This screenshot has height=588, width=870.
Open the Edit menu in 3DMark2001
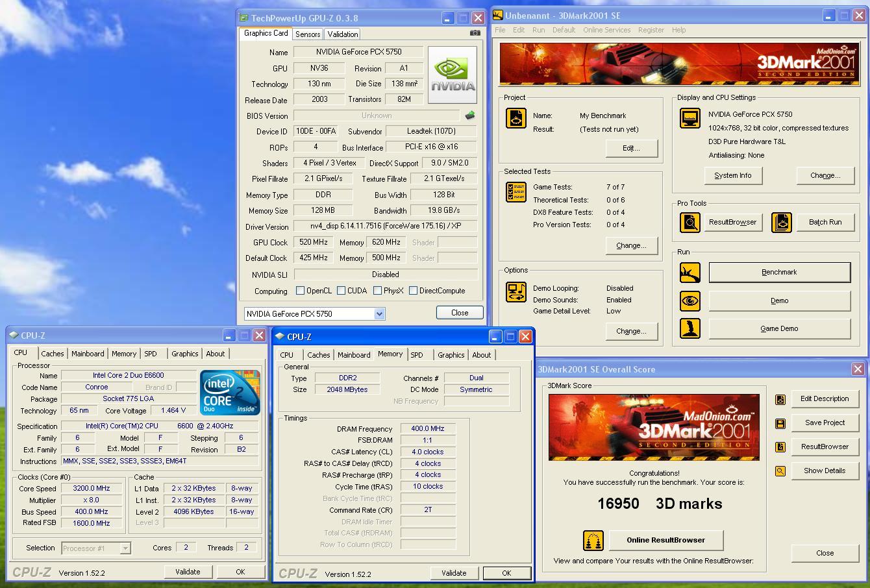pos(519,30)
